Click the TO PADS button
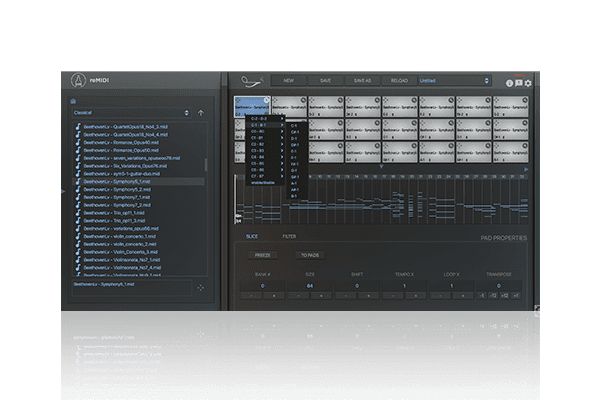The height and width of the screenshot is (400, 600). [311, 255]
